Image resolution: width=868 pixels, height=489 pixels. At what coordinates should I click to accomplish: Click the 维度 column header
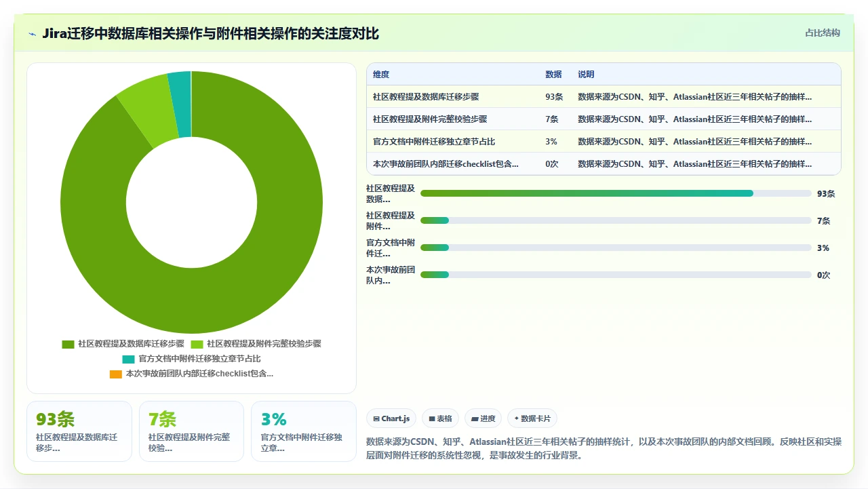381,75
